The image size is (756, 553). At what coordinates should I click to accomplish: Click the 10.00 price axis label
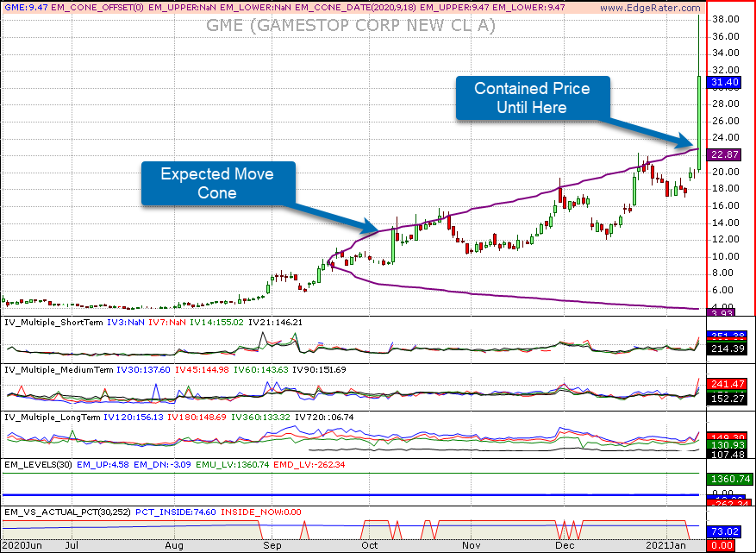726,256
